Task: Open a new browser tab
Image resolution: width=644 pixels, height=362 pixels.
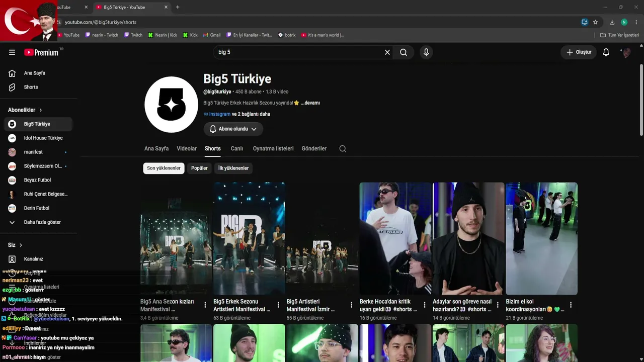Action: 178,7
